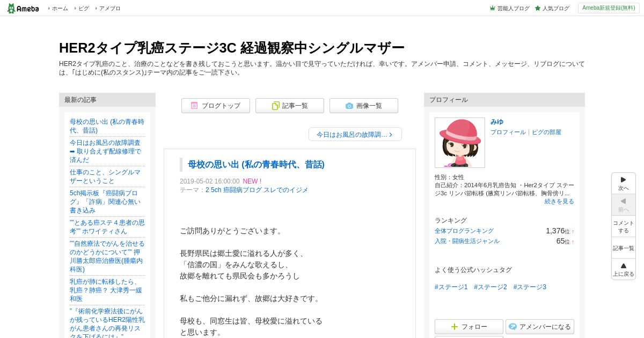Click floating 記事一覧 button
This screenshot has height=338, width=644.
[x=624, y=248]
